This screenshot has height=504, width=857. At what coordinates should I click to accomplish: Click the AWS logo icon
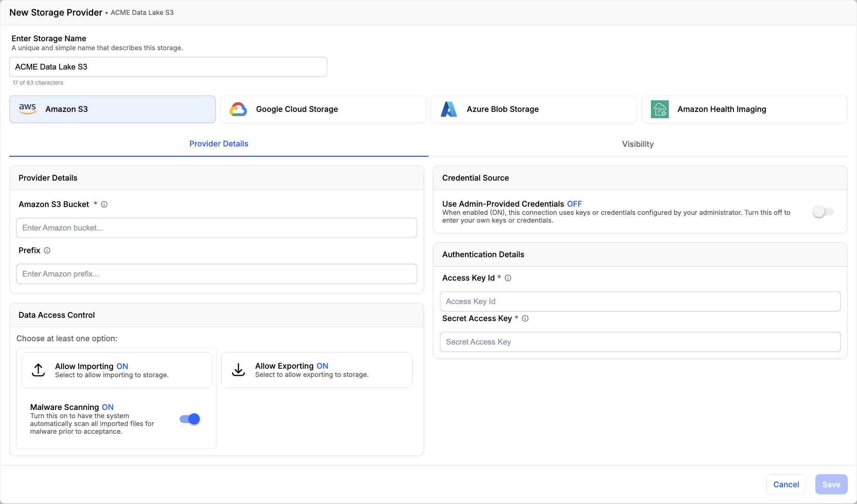28,109
